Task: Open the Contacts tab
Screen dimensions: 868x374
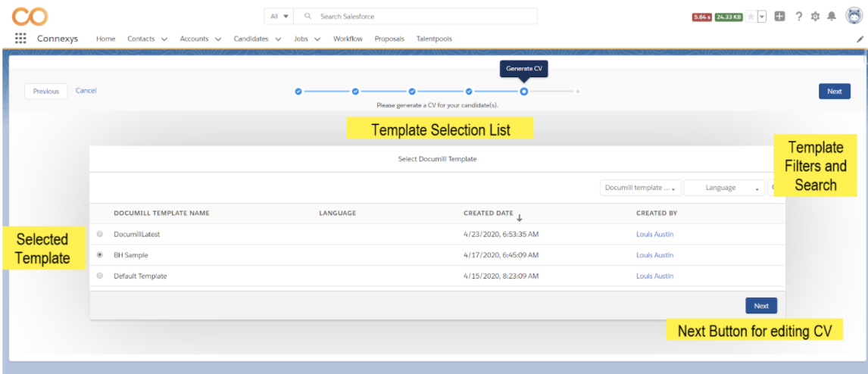Action: click(141, 39)
